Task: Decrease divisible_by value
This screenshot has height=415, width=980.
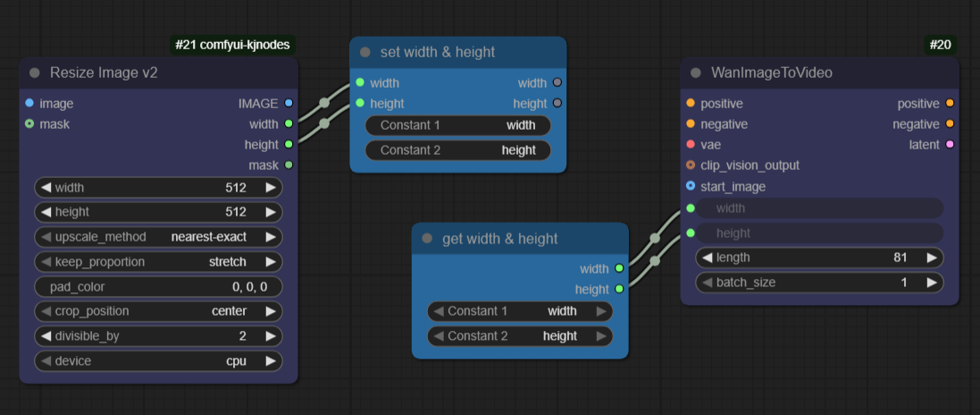Action: tap(46, 336)
